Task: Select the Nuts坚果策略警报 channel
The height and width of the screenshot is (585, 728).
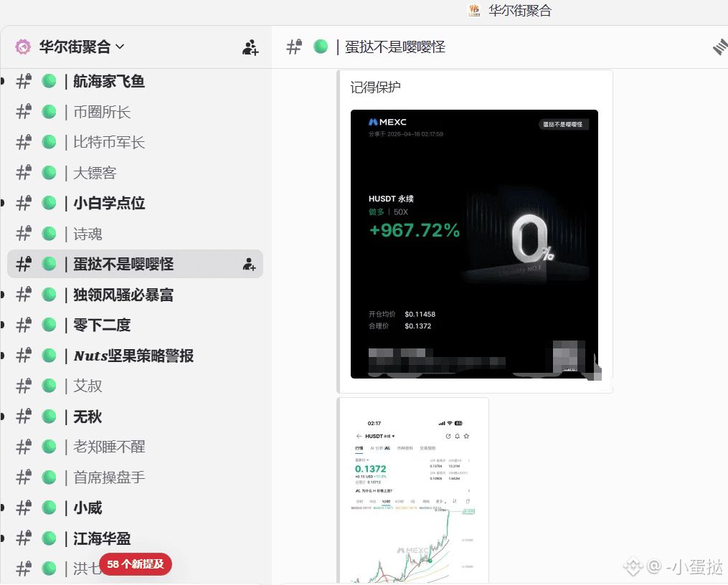Action: tap(135, 356)
